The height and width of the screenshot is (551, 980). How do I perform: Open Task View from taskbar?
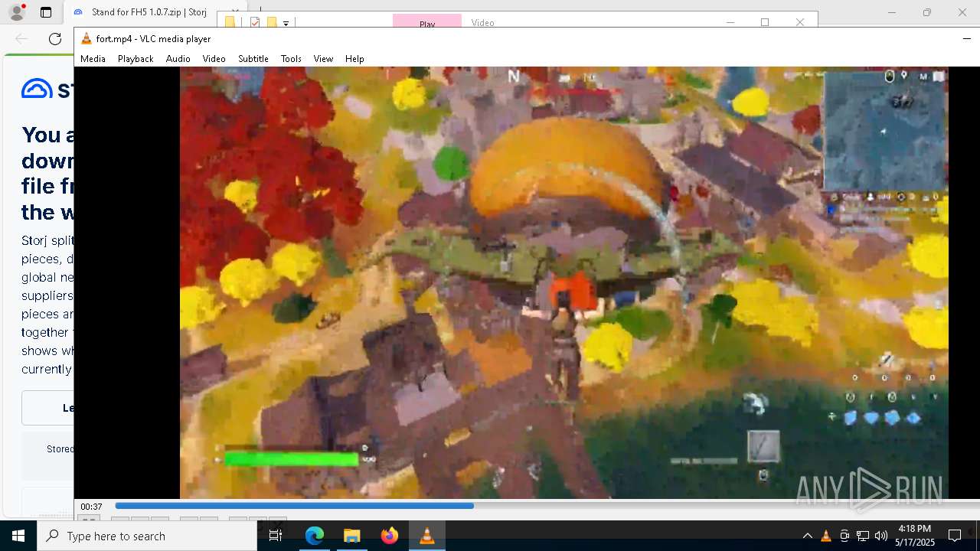pyautogui.click(x=276, y=536)
